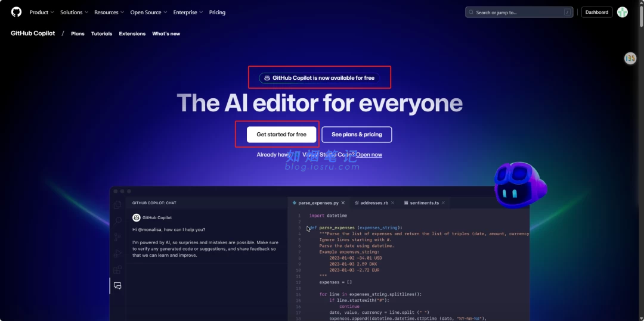Expand the Resources dropdown menu
The width and height of the screenshot is (644, 321).
coord(109,13)
